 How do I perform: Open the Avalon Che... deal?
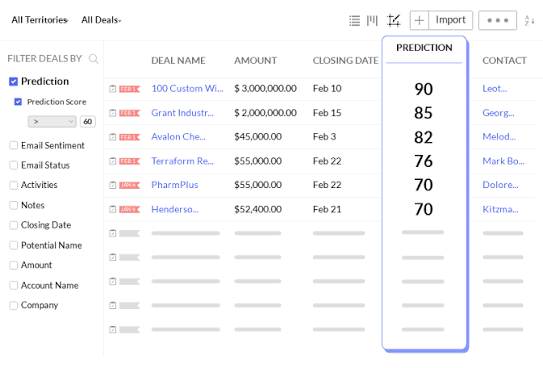[178, 137]
